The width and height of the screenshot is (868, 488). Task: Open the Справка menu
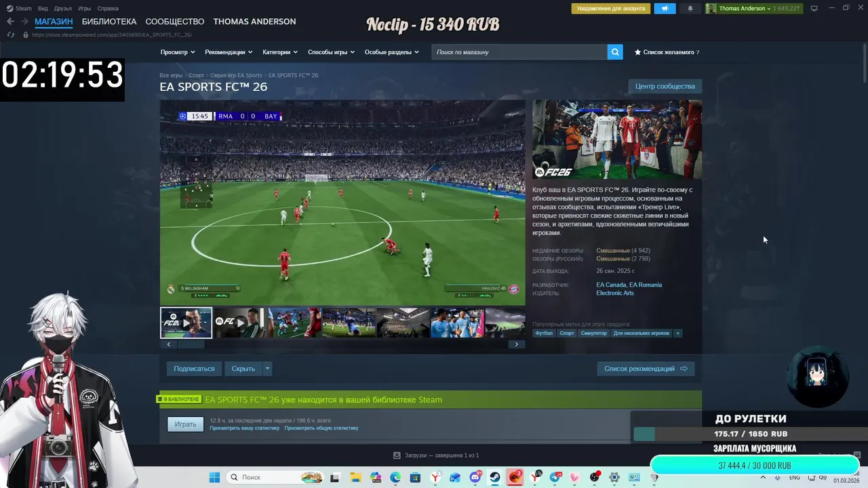click(108, 8)
